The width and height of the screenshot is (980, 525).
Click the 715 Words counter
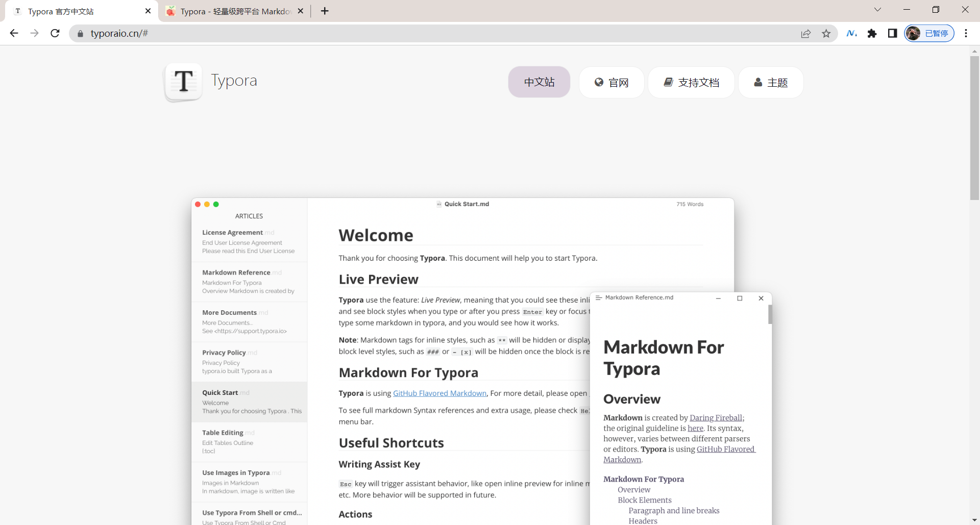click(690, 204)
